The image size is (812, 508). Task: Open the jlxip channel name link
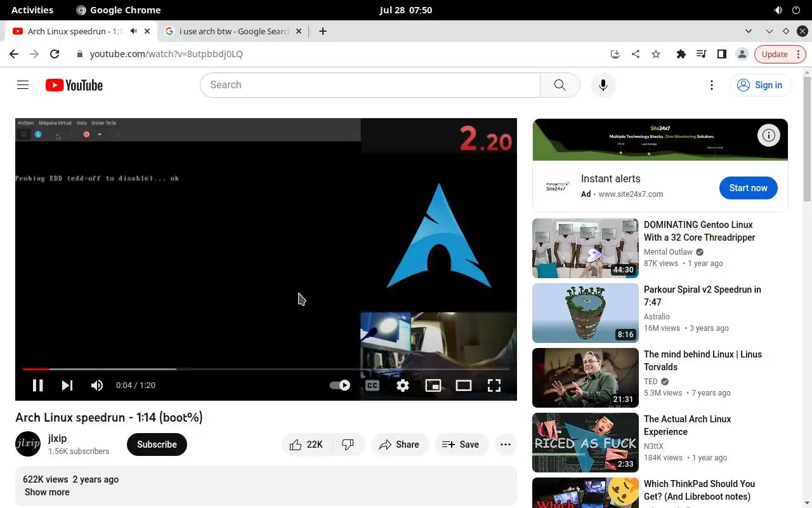tap(57, 438)
